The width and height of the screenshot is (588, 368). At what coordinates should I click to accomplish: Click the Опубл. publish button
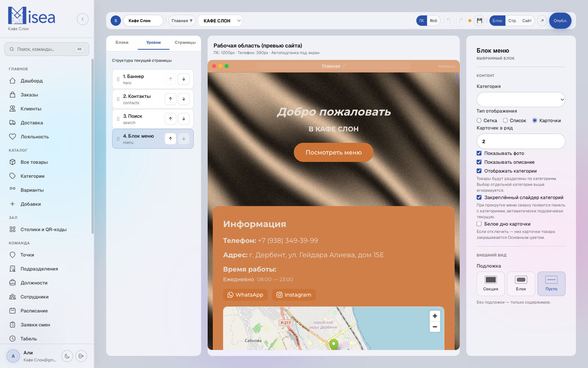pos(560,21)
